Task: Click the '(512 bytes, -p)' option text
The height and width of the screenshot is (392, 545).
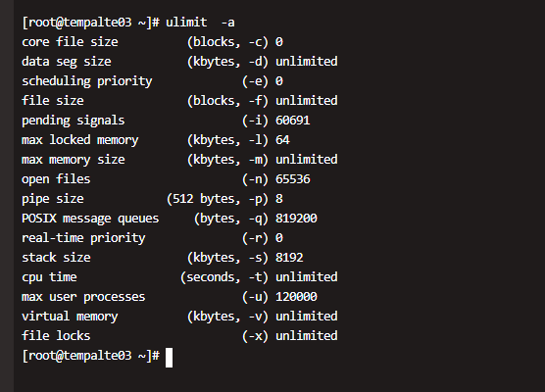Action: point(218,199)
